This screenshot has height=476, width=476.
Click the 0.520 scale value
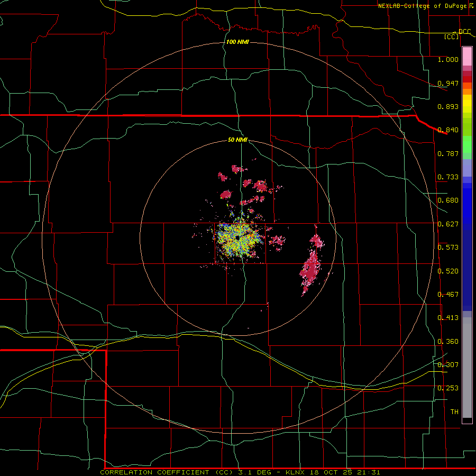448,271
